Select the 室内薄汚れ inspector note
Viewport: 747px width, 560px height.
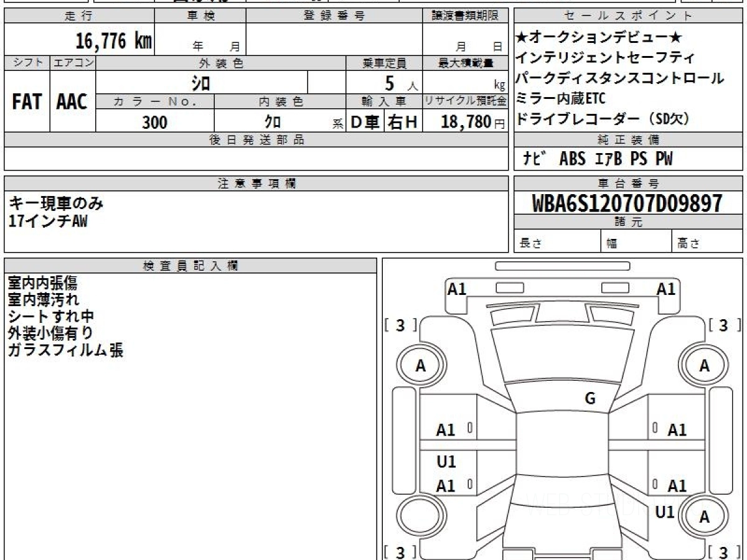43,300
